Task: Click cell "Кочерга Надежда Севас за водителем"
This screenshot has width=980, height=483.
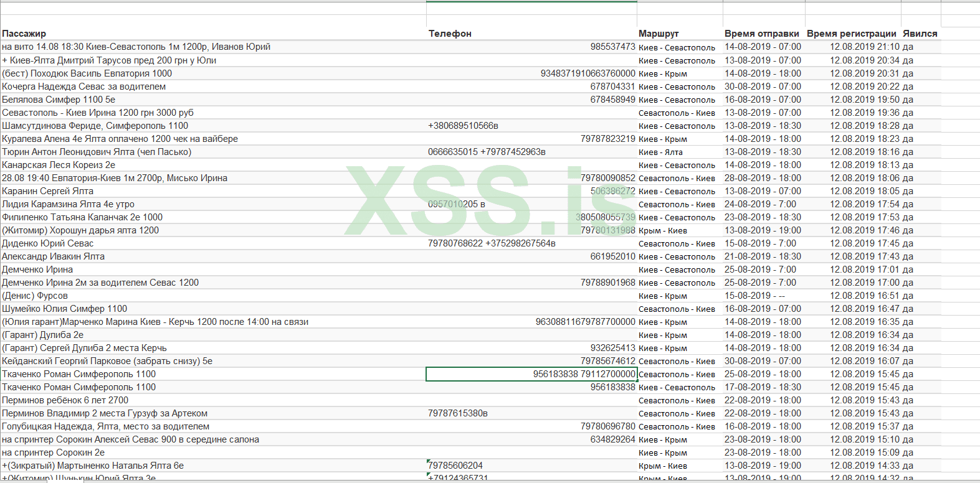Action: (83, 87)
